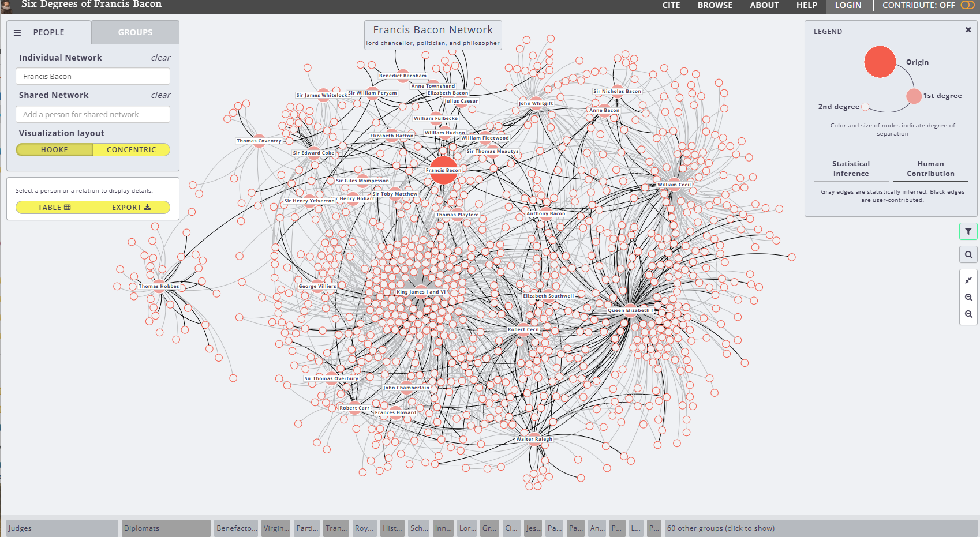This screenshot has width=980, height=537.
Task: Zoom in on the network graph
Action: tap(968, 298)
